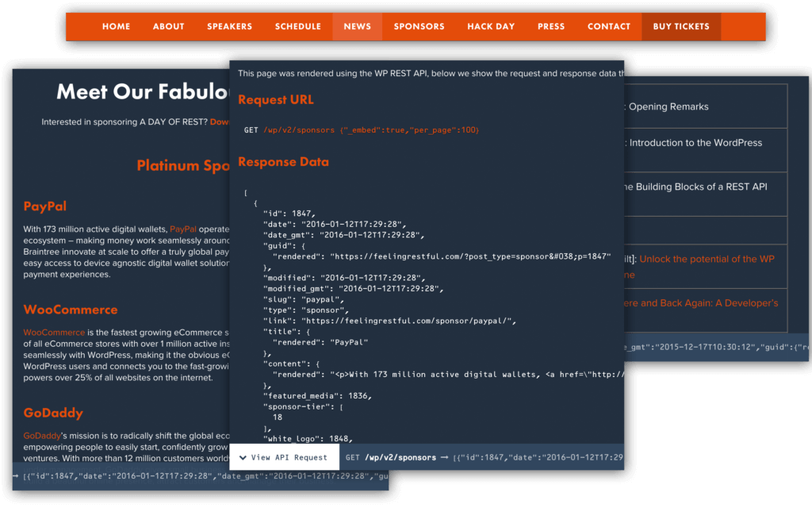Select 'Building Blocks of a REST API' row
The width and height of the screenshot is (812, 508).
tap(706, 194)
